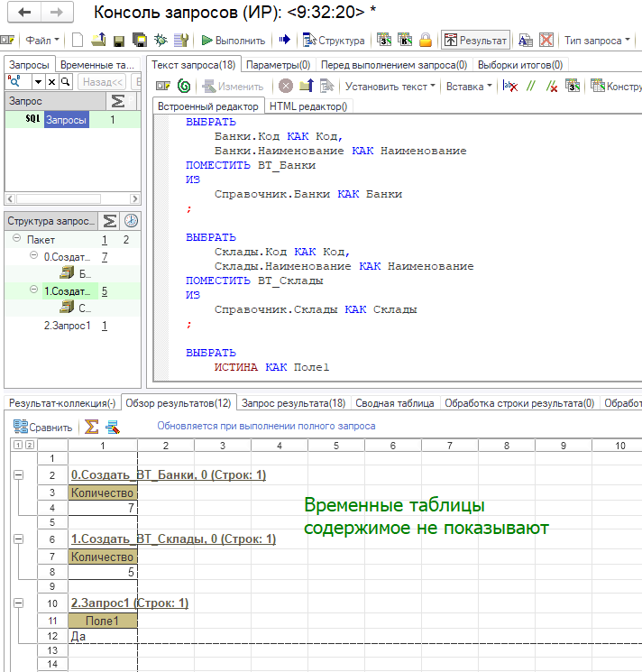
Task: Select 2.Запрос1 in query structure tree
Action: coord(68,326)
